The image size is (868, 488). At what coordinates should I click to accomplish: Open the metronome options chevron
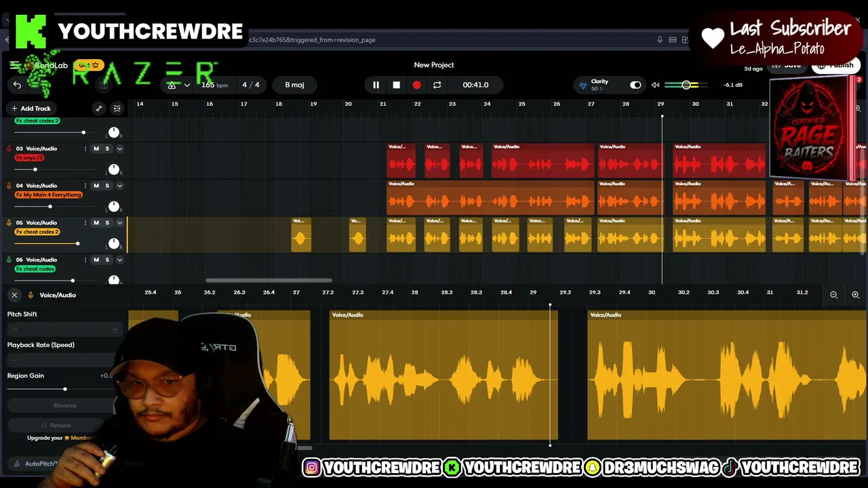pyautogui.click(x=186, y=85)
